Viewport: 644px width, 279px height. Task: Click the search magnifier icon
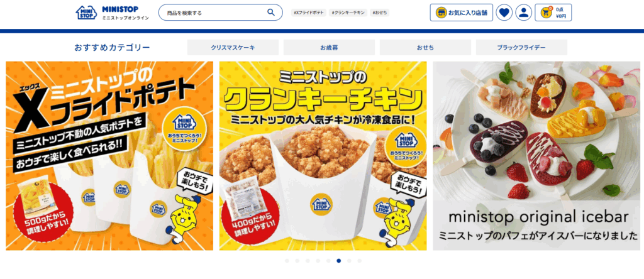point(271,13)
